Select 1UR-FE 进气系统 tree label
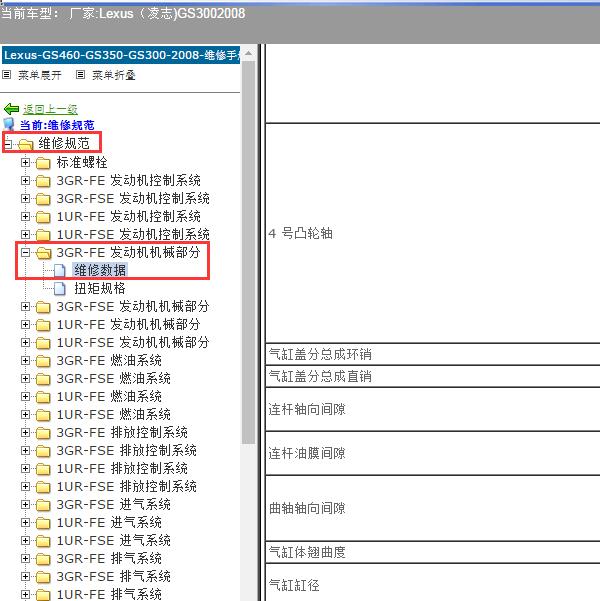The height and width of the screenshot is (601, 600). 109,522
